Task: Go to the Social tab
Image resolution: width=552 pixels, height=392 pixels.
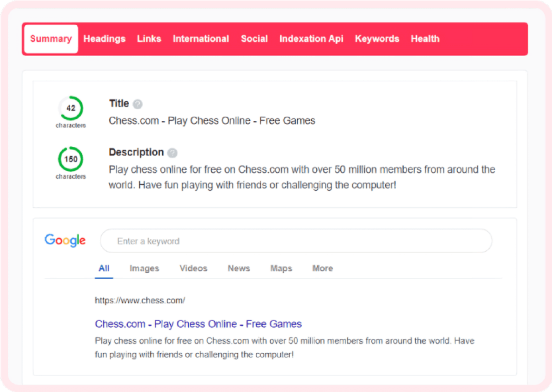Action: pos(254,39)
